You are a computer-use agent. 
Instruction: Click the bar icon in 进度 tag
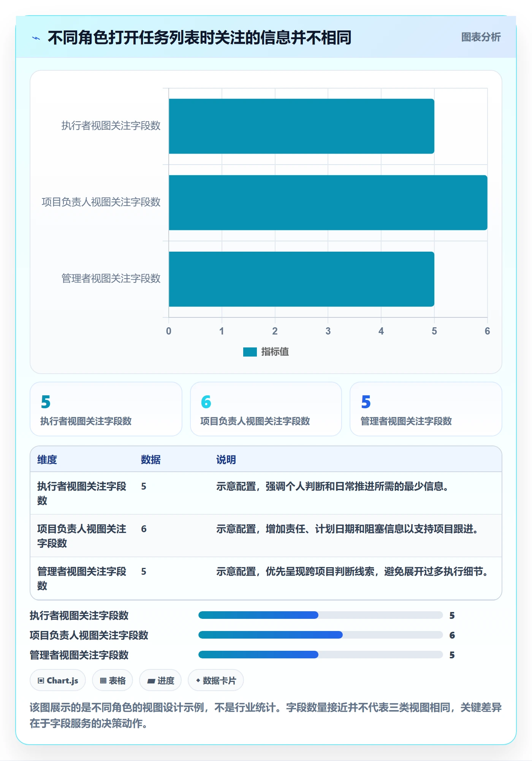tap(151, 681)
